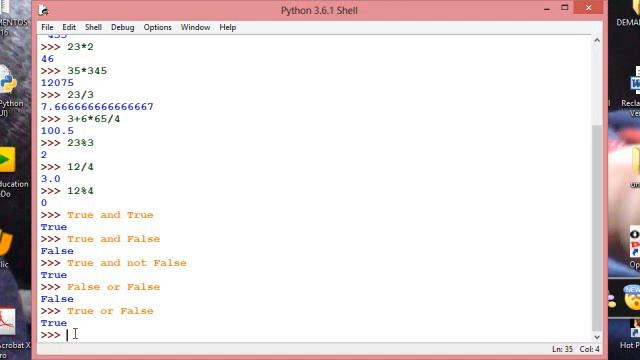Open the Help menu
Screen dimensions: 640x360
point(227,27)
